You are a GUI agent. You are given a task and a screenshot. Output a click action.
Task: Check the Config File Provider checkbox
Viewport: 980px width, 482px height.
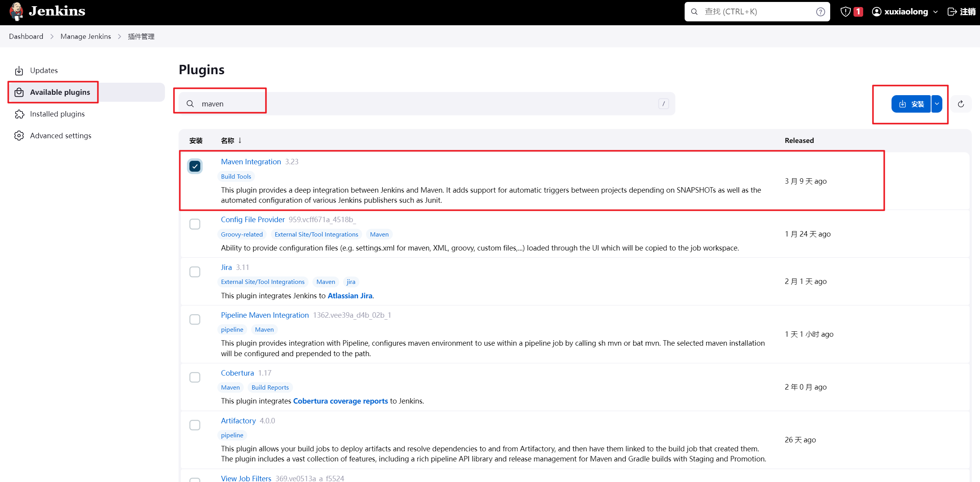(x=195, y=224)
